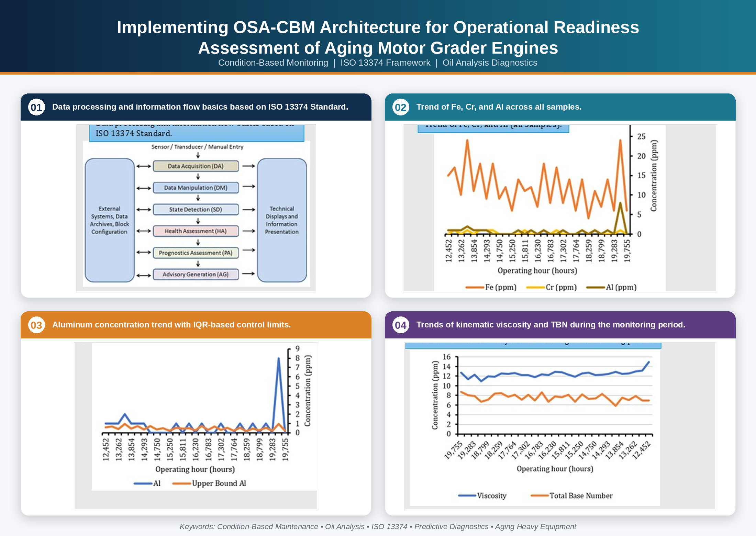Screen dimensions: 756x536
Task: Select the Prognostics Assessment (PA) block
Action: [x=196, y=253]
